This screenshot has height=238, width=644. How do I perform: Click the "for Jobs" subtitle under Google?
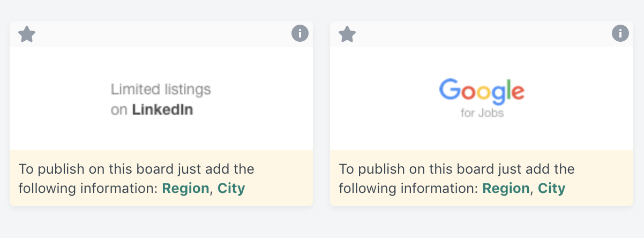tap(482, 114)
